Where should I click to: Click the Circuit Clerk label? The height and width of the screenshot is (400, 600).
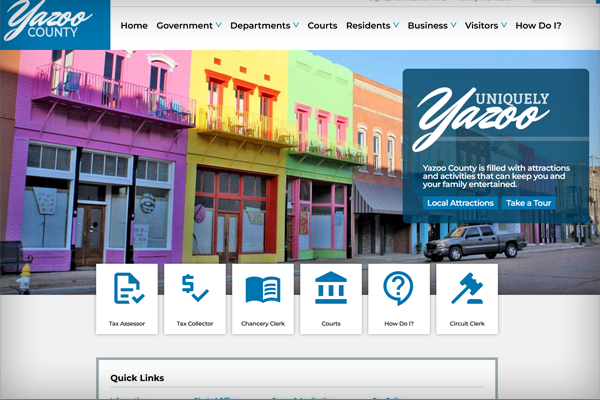point(467,323)
